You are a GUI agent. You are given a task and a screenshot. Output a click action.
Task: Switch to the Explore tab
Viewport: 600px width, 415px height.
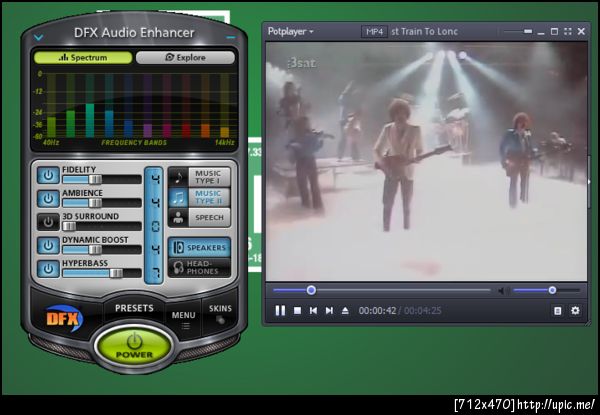pos(185,57)
